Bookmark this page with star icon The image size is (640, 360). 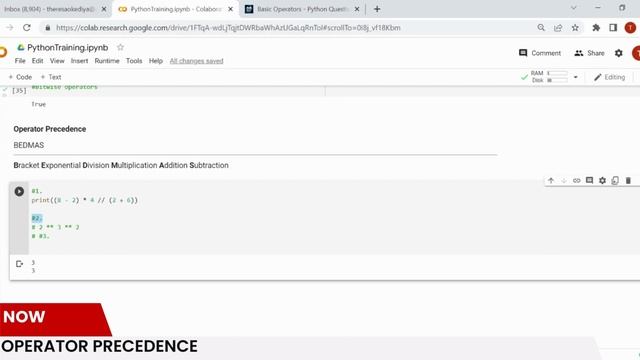coord(575,28)
